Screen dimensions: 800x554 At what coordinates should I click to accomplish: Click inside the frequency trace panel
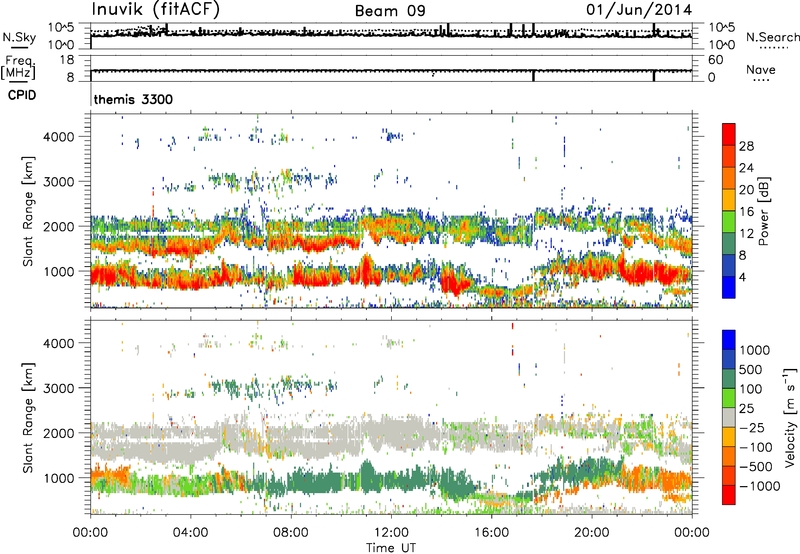pos(391,68)
